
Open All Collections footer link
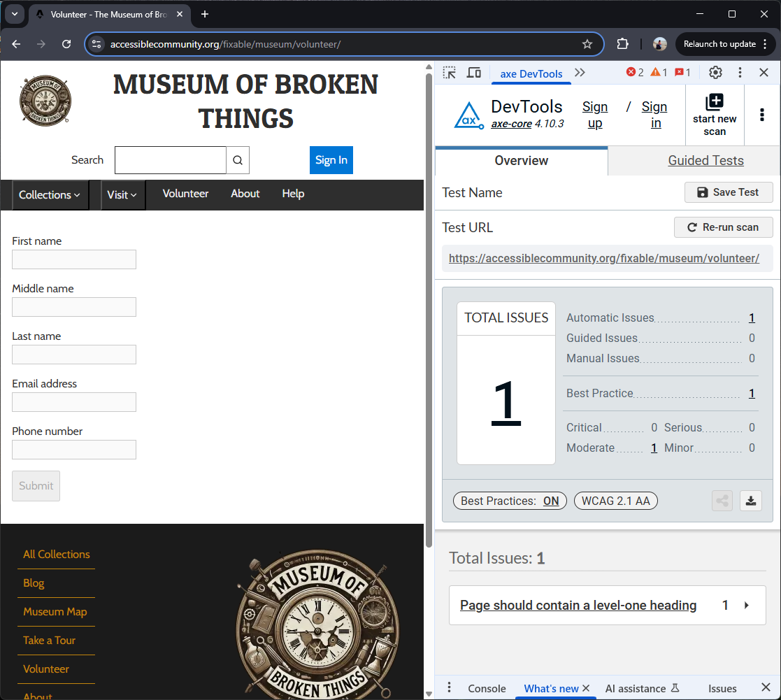[x=56, y=554]
